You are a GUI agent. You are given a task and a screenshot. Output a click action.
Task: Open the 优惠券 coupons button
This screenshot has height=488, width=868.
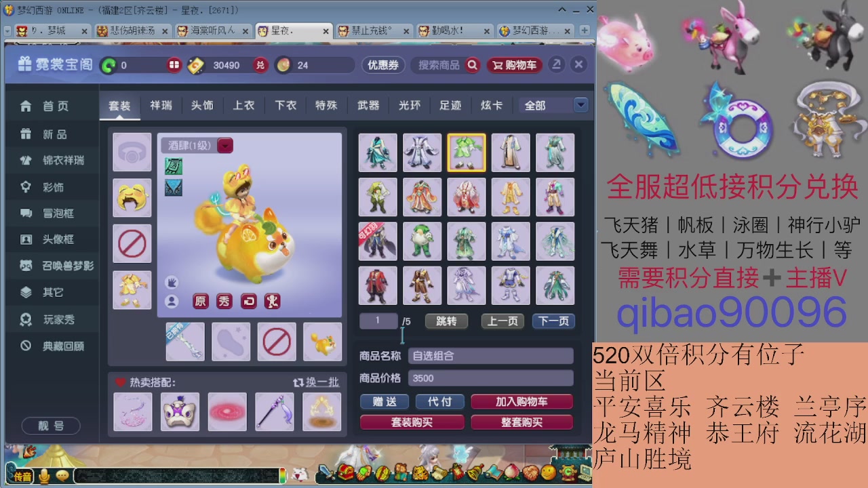[x=383, y=65]
